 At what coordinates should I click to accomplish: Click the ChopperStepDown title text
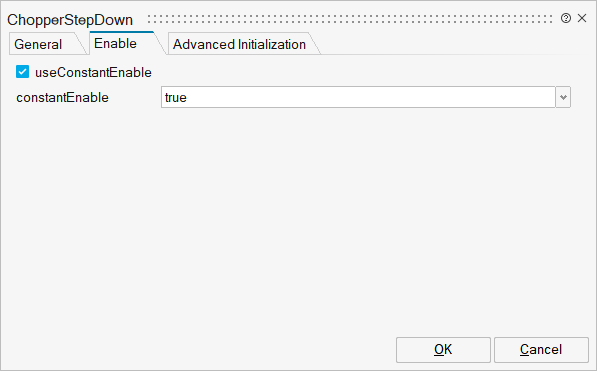point(70,20)
